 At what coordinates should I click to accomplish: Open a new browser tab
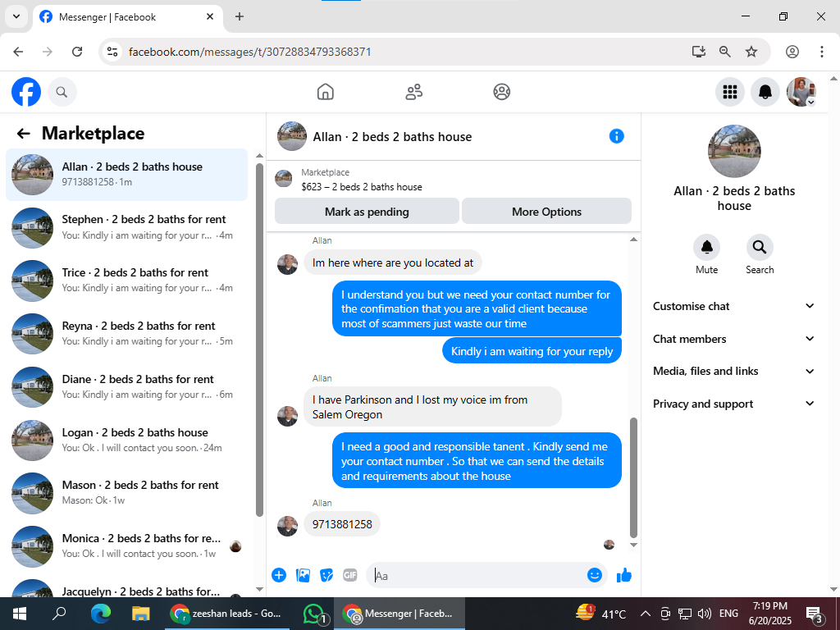[x=240, y=16]
